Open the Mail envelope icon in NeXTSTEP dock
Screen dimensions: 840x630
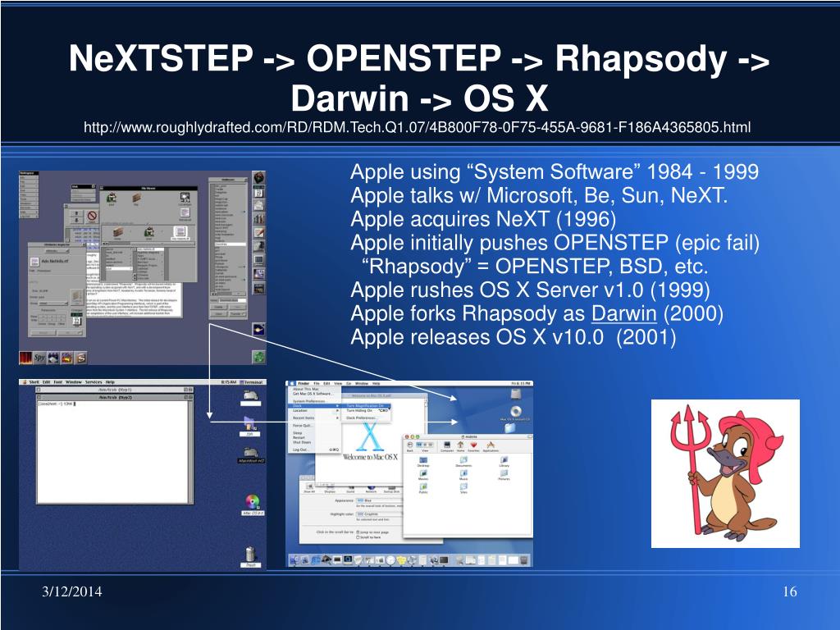[258, 205]
